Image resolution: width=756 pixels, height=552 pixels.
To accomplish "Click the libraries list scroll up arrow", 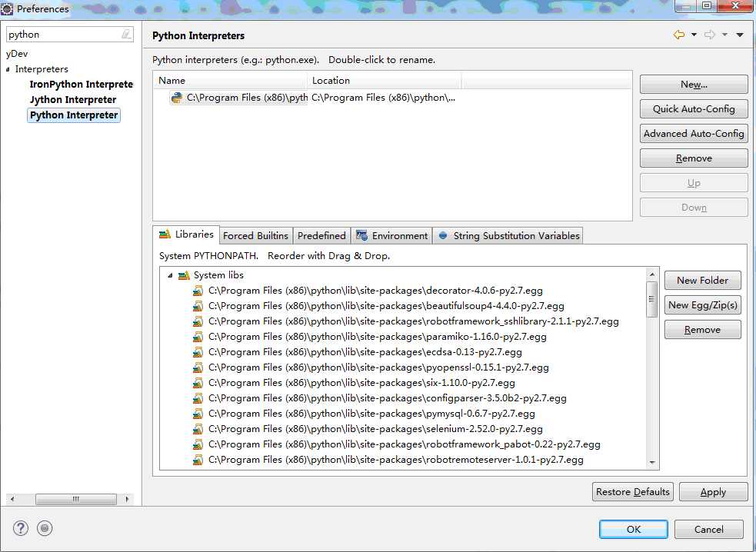I will (x=652, y=274).
